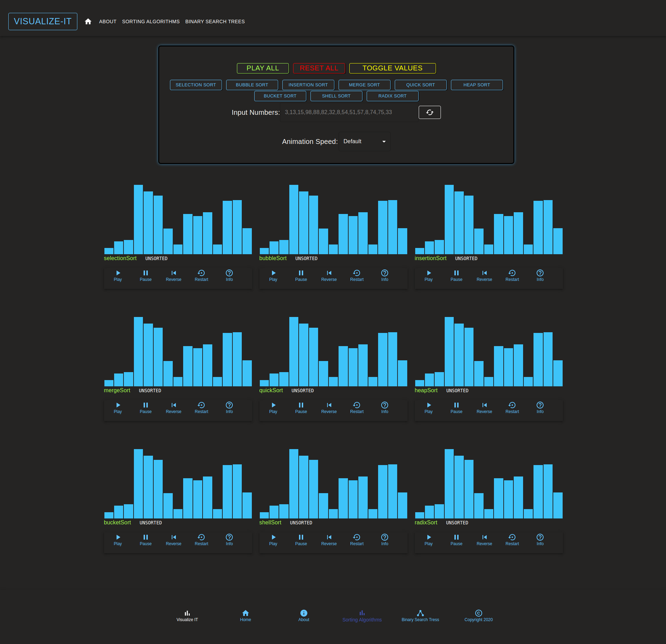666x644 pixels.
Task: Play the selectionSort animation
Action: (118, 276)
